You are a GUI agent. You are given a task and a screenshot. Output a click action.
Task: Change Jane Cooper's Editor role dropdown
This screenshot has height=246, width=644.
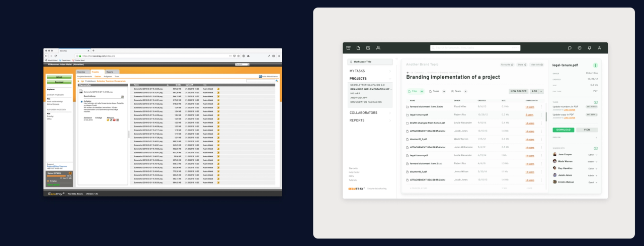(x=593, y=154)
